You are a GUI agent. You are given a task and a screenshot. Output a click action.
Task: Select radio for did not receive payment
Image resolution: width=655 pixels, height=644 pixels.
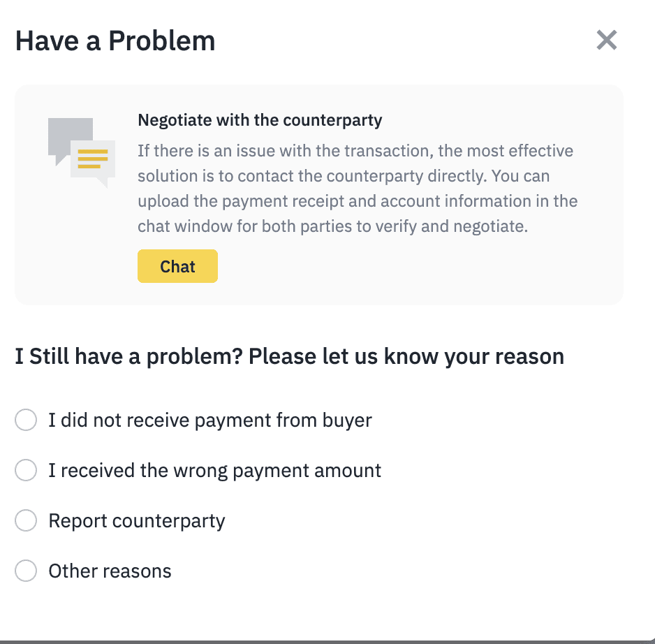click(26, 420)
